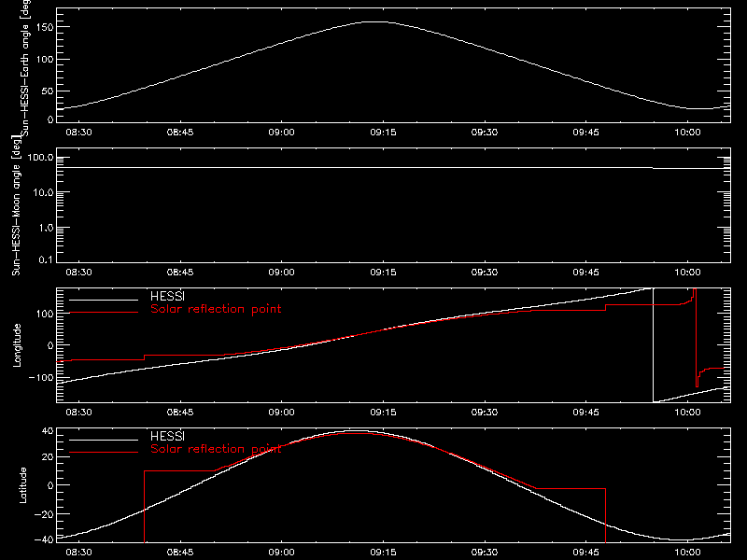Click '20' tick on Latitude plot

[x=48, y=456]
